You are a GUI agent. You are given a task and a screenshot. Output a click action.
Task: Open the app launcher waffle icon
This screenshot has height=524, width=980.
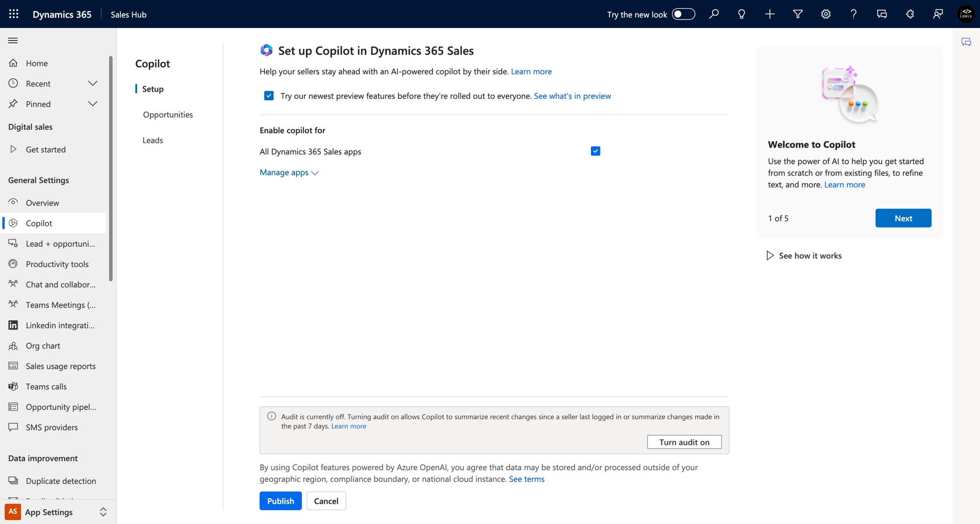tap(14, 14)
